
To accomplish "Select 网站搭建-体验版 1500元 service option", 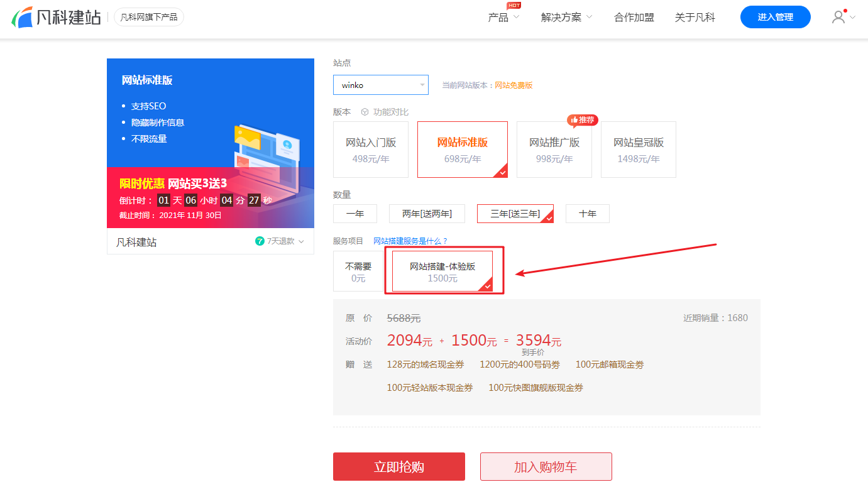I will [442, 271].
